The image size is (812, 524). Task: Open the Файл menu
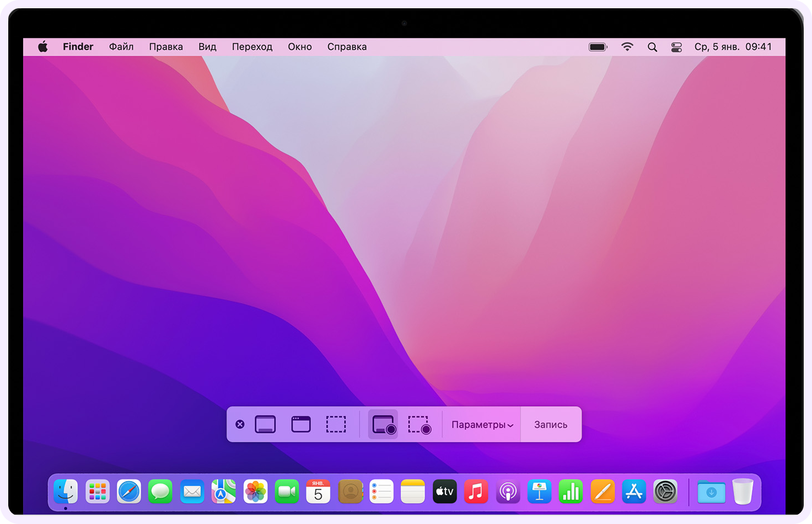coord(121,47)
